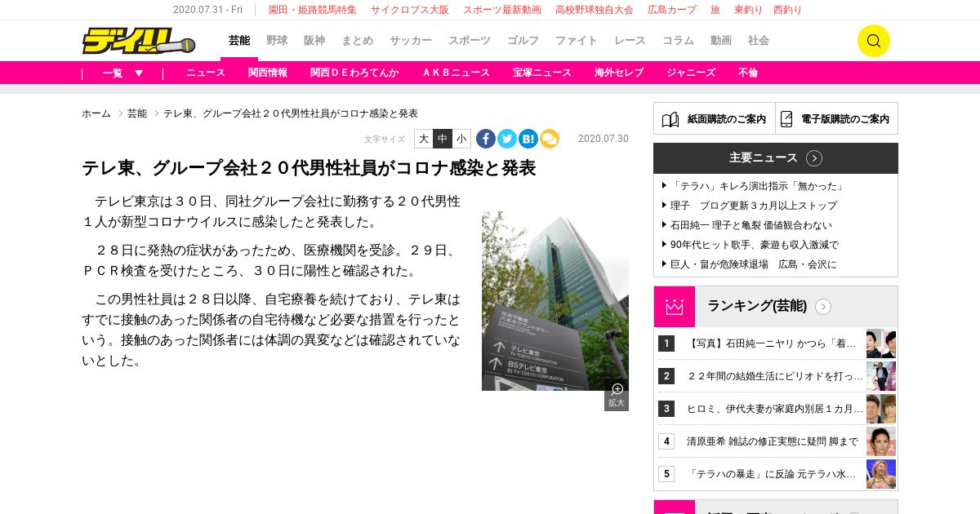Open 広島カープ top link

pos(672,10)
